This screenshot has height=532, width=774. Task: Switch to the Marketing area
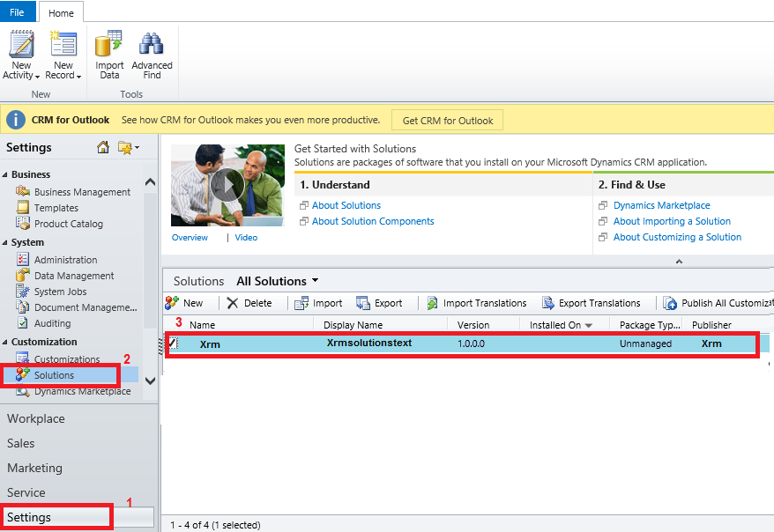pos(34,468)
